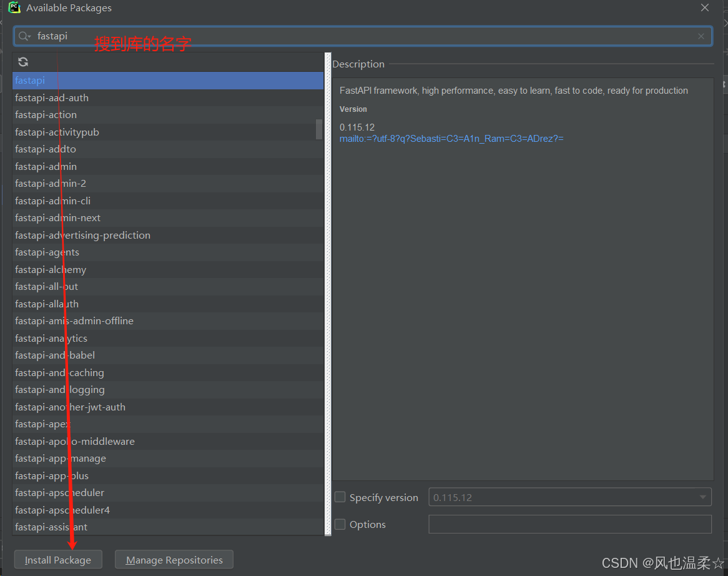Click the Install Package button
Screen dimensions: 728x576
(58, 560)
